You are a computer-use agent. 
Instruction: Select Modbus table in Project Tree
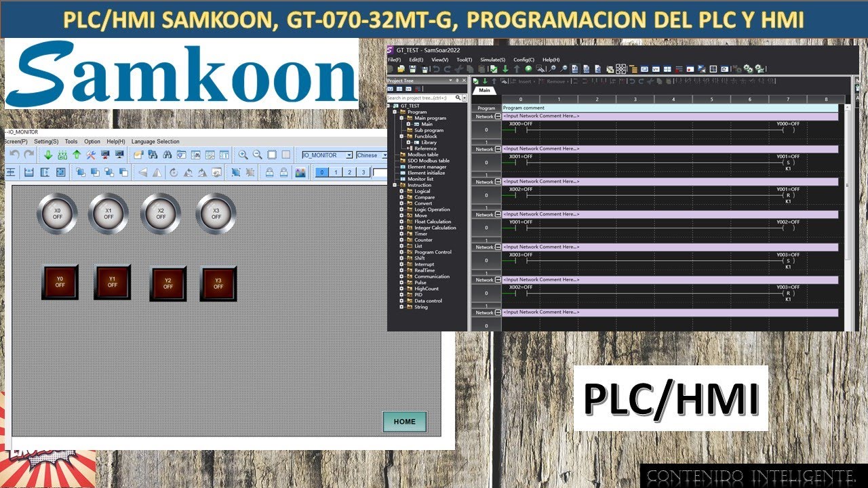click(423, 155)
